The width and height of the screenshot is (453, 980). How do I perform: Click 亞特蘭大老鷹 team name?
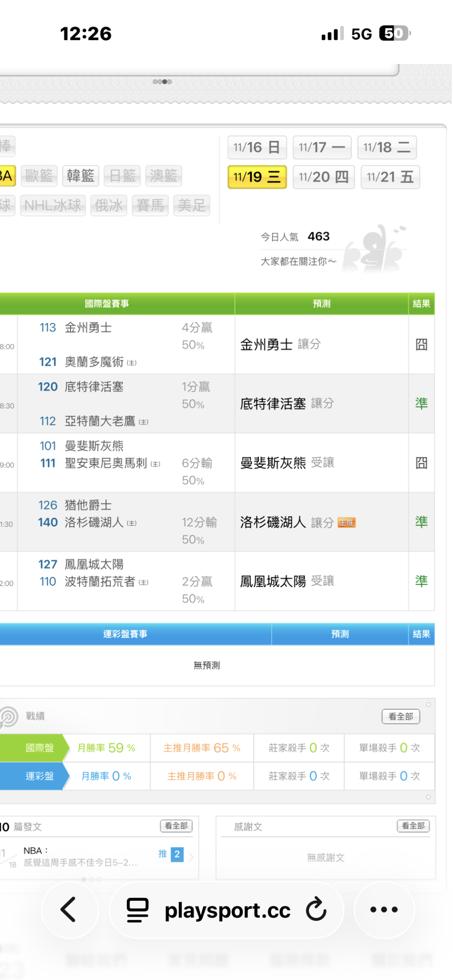[100, 421]
